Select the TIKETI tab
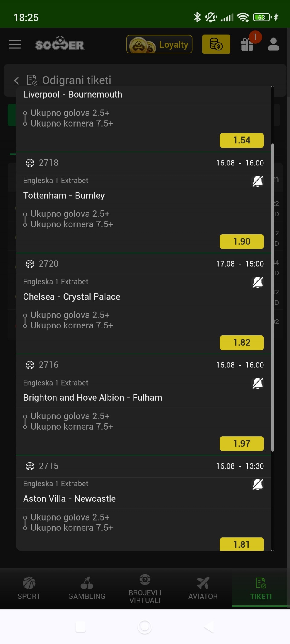 (261, 588)
